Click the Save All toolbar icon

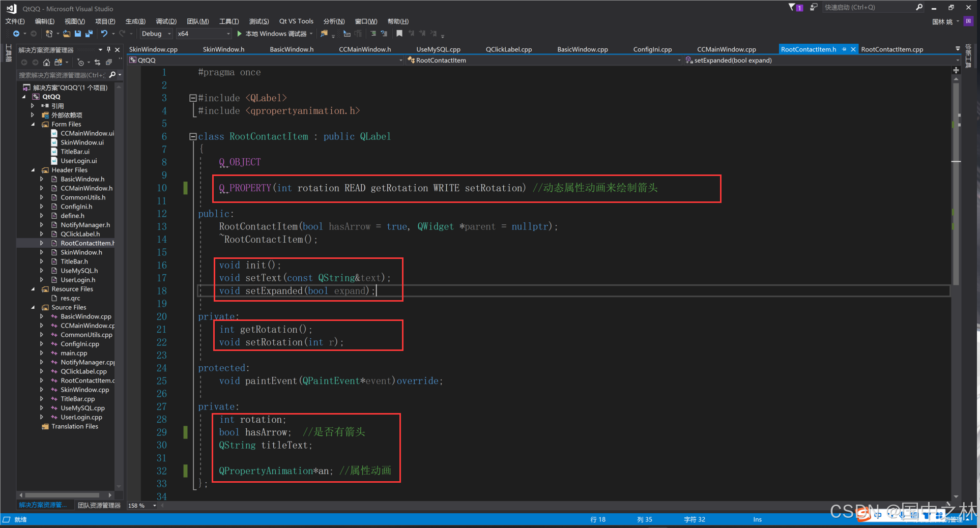[x=89, y=34]
